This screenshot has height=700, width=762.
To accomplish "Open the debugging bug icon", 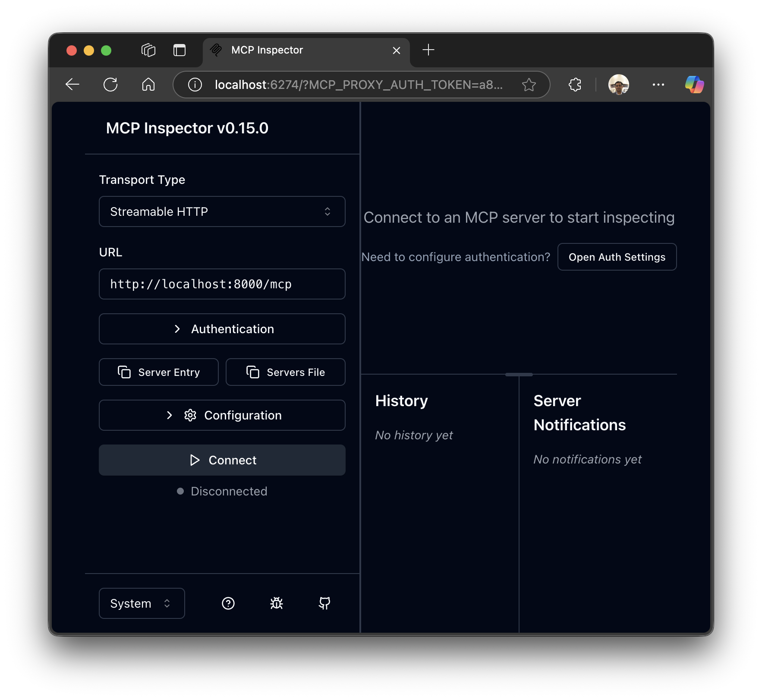I will [276, 603].
